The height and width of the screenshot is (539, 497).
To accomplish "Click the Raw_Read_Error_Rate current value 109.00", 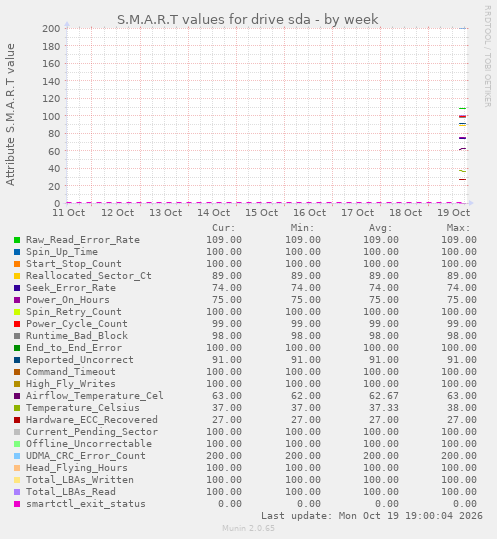I will point(224,240).
